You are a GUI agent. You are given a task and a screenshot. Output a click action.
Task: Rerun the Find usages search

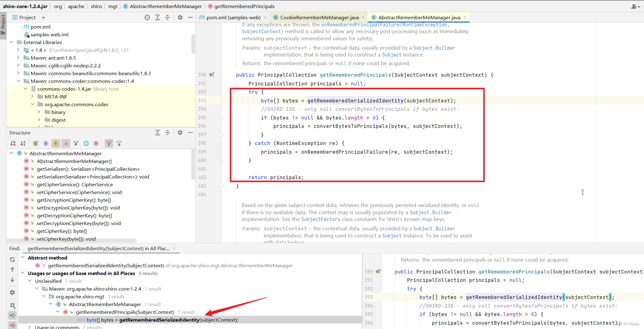coord(12,259)
